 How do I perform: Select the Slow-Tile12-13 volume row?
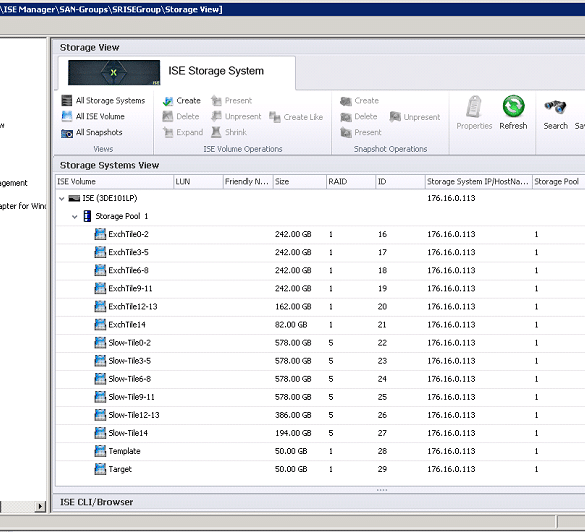[x=320, y=415]
